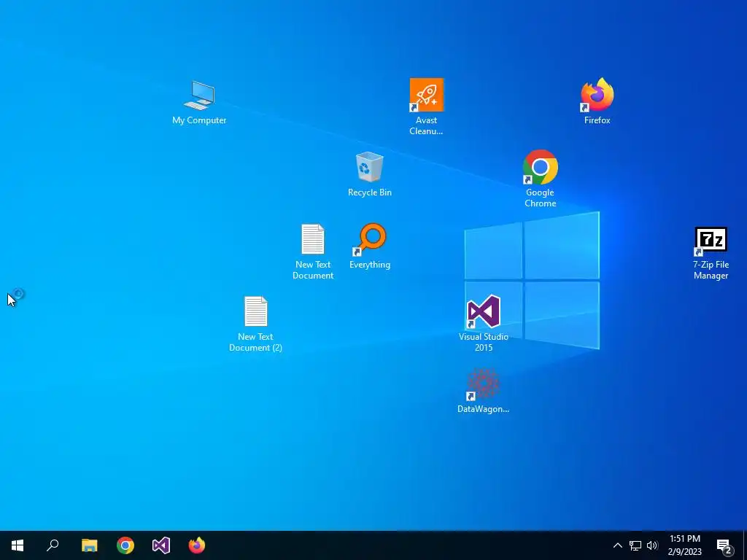Launch Visual Studio from the taskbar
Screen dimensions: 747x560
point(161,545)
